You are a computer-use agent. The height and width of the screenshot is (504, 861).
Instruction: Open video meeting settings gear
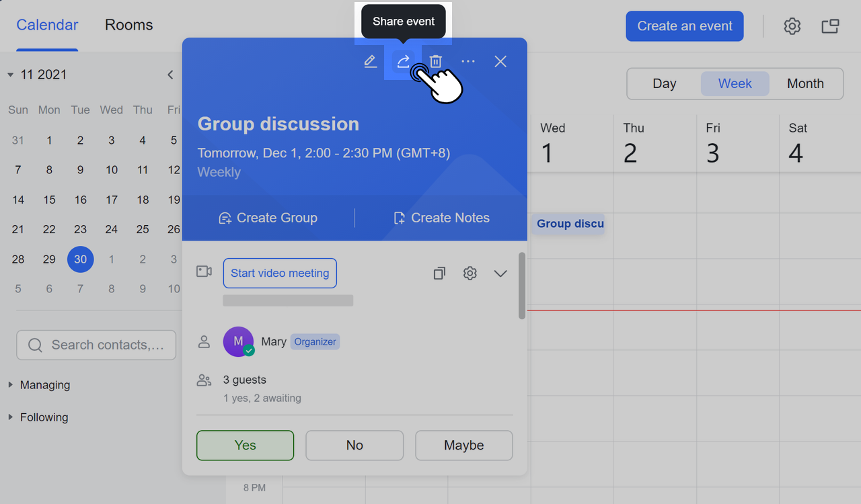[x=470, y=274]
